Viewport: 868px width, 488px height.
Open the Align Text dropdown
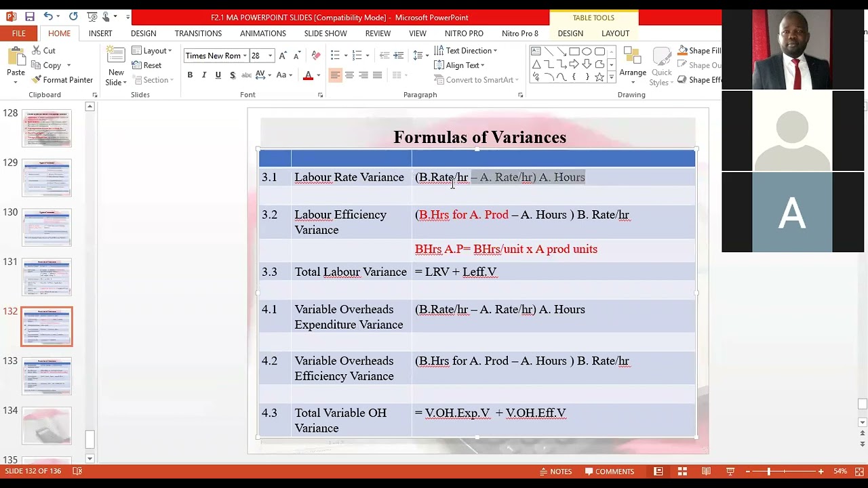click(x=459, y=66)
